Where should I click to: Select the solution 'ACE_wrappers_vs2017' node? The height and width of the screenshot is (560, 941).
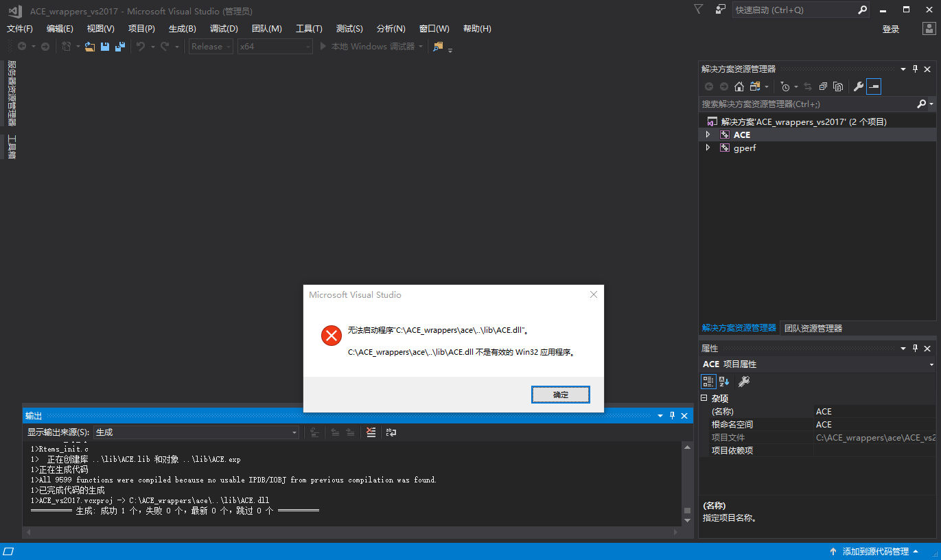(803, 121)
